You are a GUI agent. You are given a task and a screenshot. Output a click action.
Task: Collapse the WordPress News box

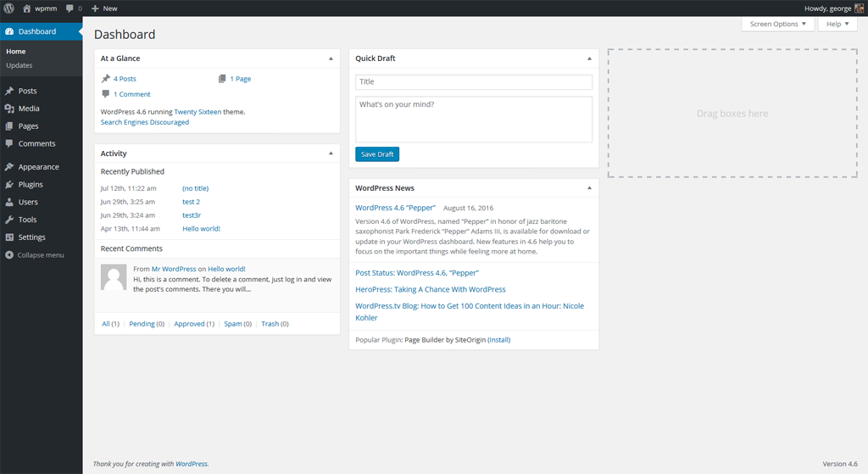(590, 188)
